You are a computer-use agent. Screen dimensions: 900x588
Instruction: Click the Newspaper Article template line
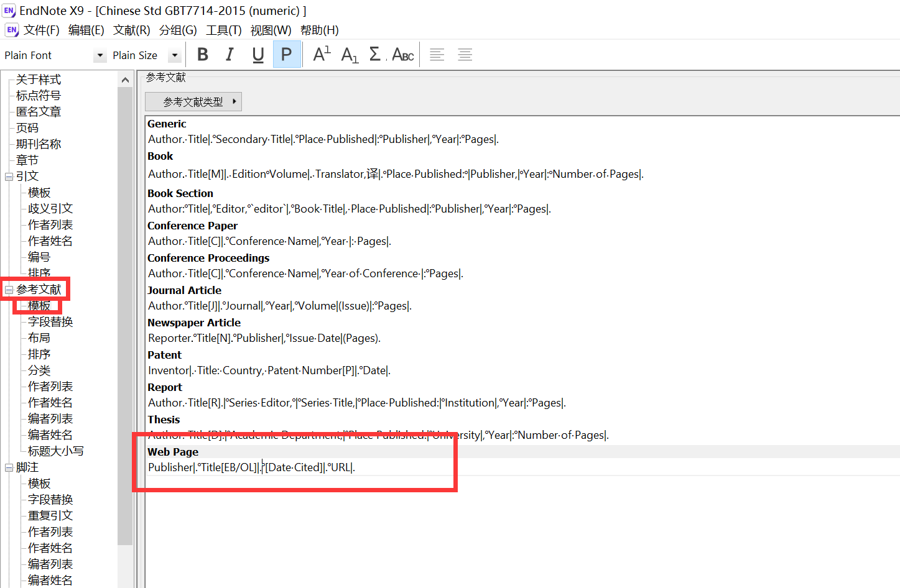pos(264,338)
